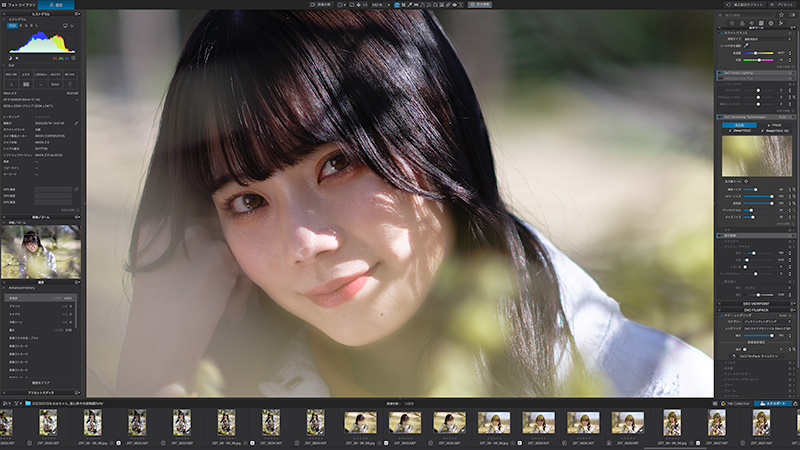Viewport: 800px width, 450px height.
Task: Adjust the luminance noise slider
Action: [x=759, y=189]
